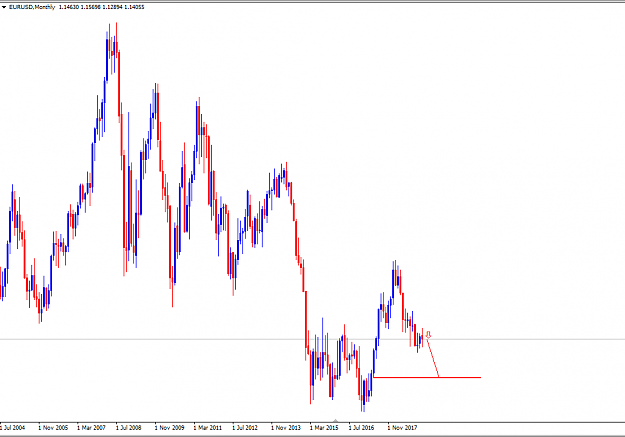The image size is (625, 437).
Task: Click the 1 Nov 2013 date label
Action: 286,428
